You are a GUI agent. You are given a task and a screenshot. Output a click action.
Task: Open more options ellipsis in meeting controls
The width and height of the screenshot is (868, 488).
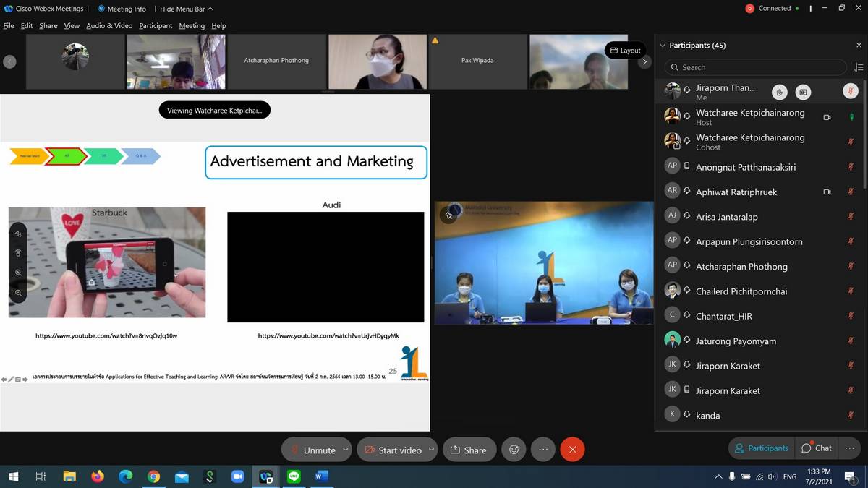tap(543, 450)
